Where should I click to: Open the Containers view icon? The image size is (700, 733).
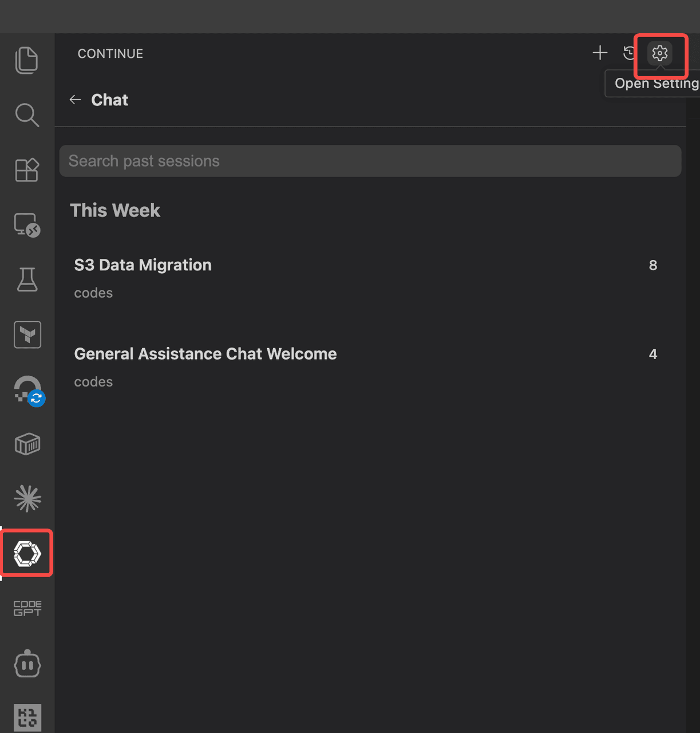[27, 444]
